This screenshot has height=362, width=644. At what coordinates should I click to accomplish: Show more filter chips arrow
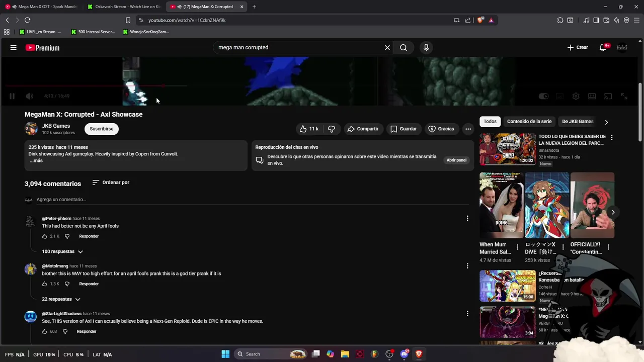click(x=606, y=122)
